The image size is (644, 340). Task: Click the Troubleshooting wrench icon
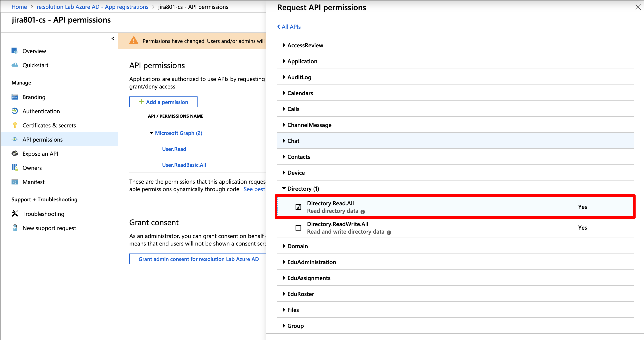(x=15, y=213)
